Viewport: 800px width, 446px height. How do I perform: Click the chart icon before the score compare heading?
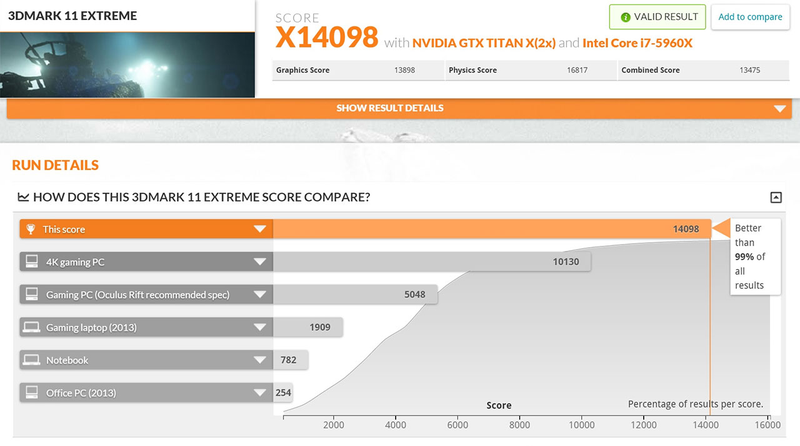tap(23, 197)
